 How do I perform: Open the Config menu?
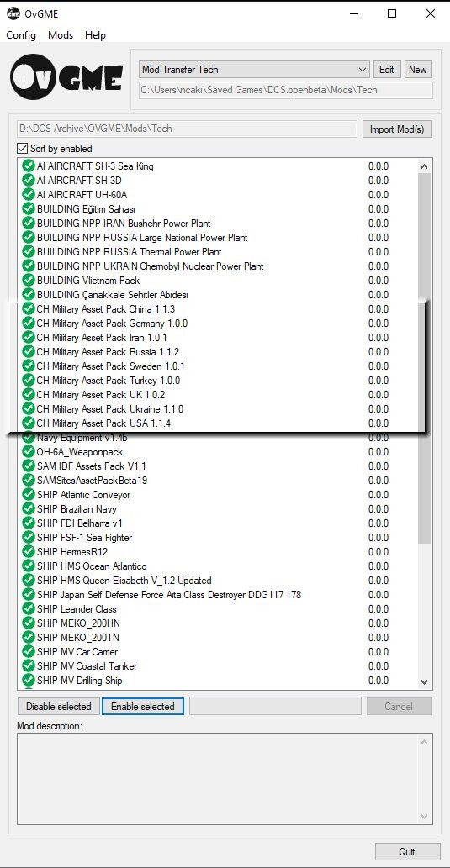click(x=21, y=35)
